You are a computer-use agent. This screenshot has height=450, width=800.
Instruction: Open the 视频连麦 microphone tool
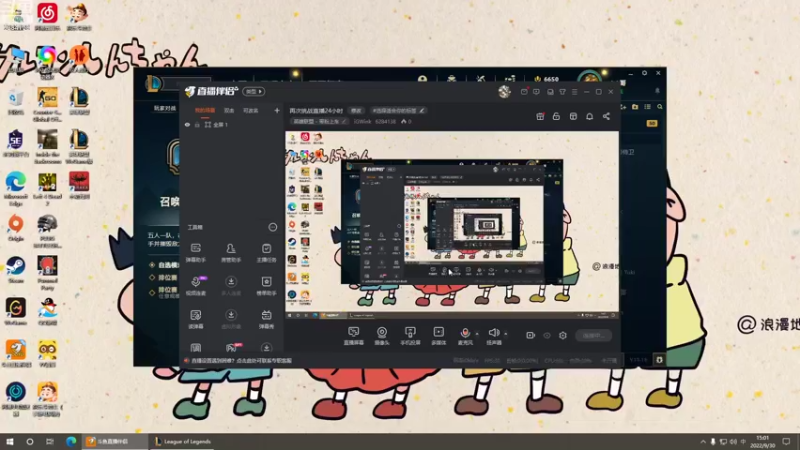[195, 286]
